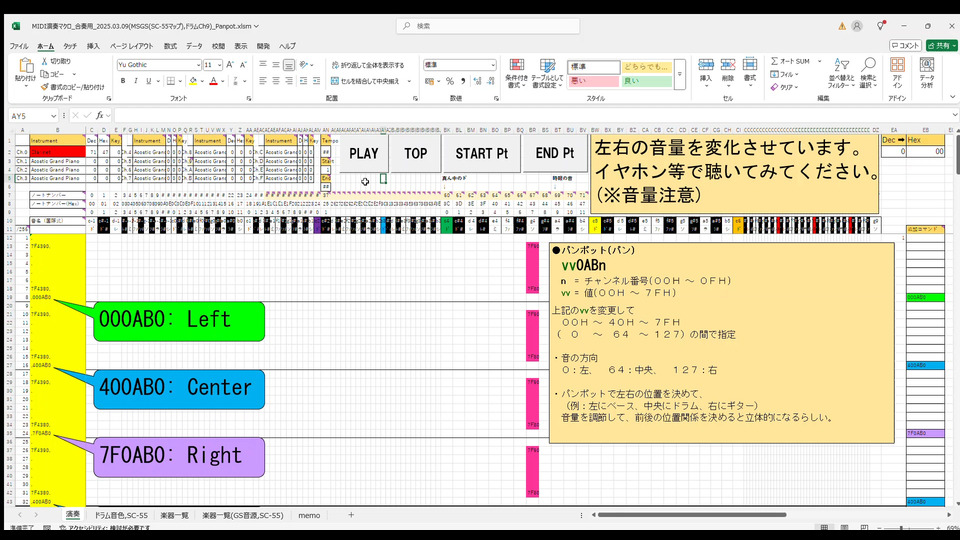Open the number format (標準) dropdown

[492, 65]
